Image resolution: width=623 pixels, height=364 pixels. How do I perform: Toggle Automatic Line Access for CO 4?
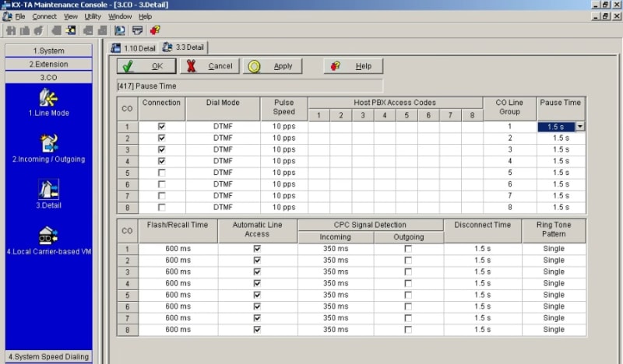(257, 283)
